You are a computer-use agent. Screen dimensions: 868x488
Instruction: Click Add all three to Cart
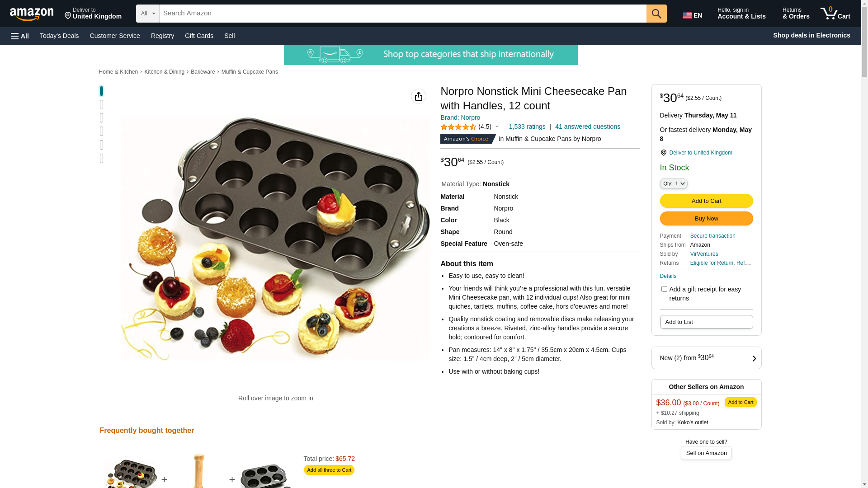click(x=329, y=470)
